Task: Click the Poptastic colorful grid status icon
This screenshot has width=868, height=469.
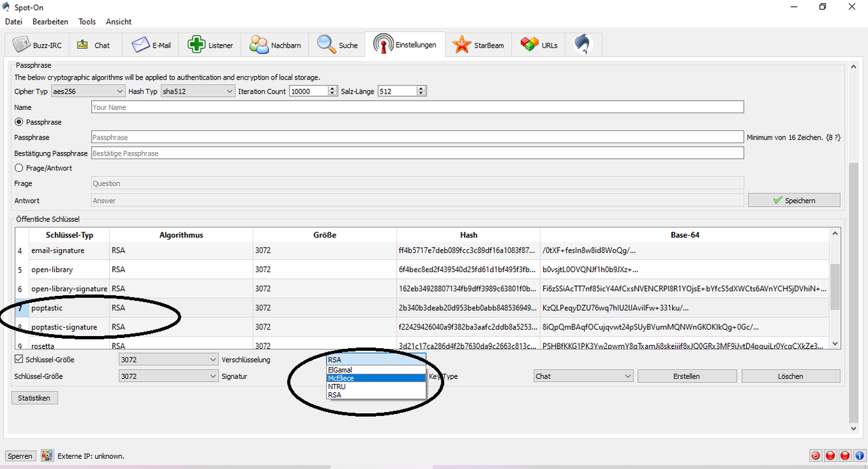Action: coord(47,455)
